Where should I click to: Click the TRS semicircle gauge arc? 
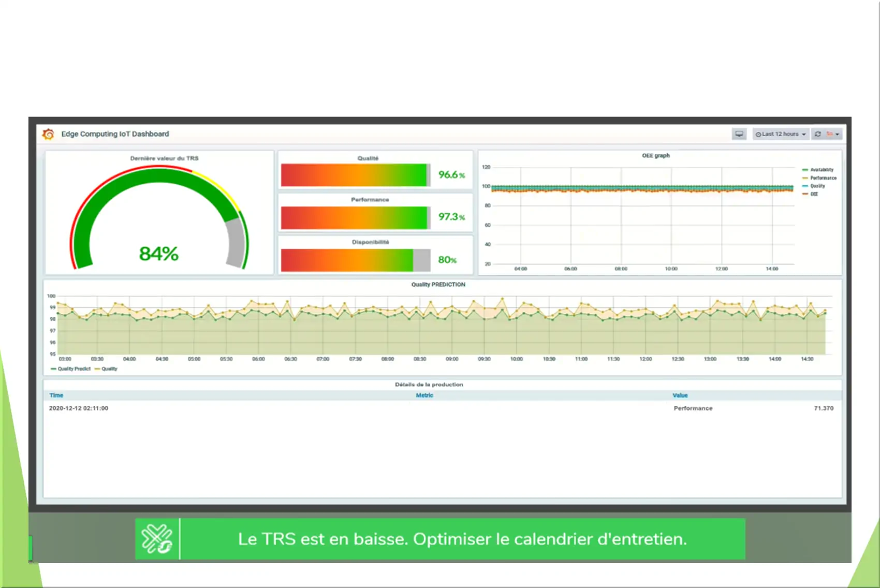point(159,217)
